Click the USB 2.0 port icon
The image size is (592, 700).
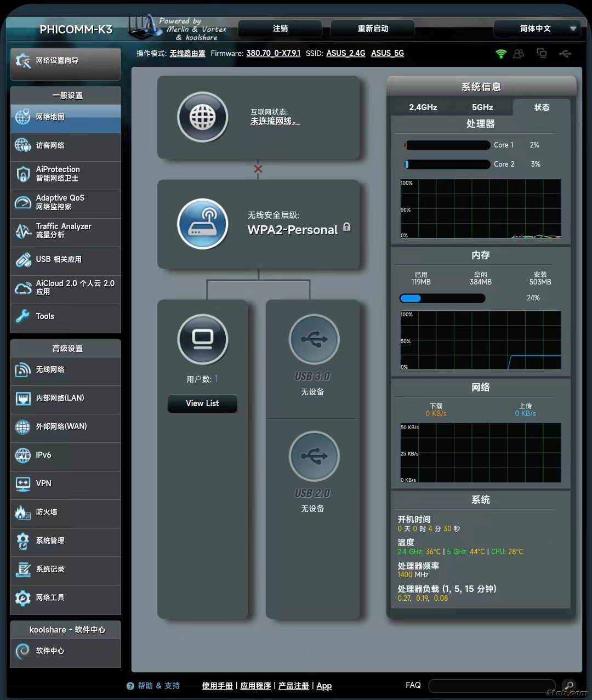(x=314, y=456)
